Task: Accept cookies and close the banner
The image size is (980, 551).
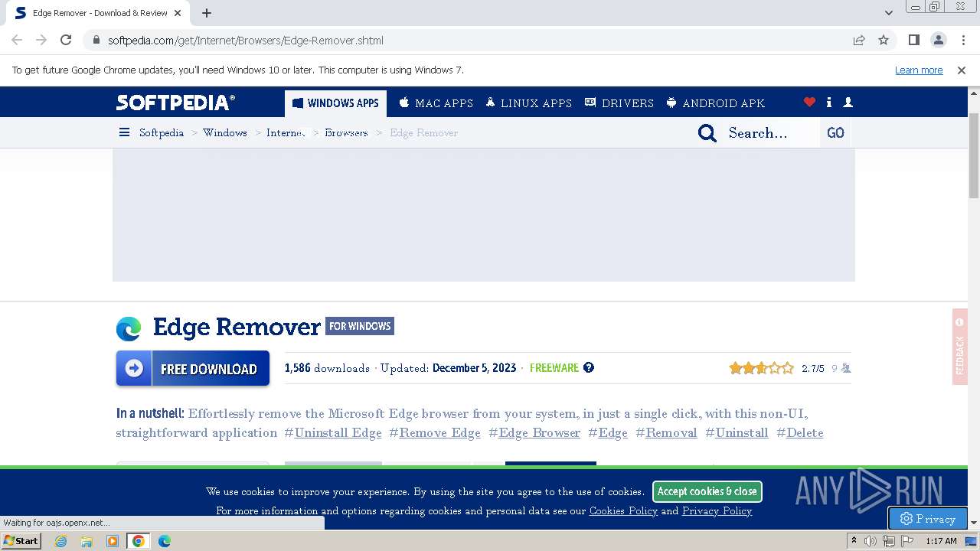Action: [707, 491]
